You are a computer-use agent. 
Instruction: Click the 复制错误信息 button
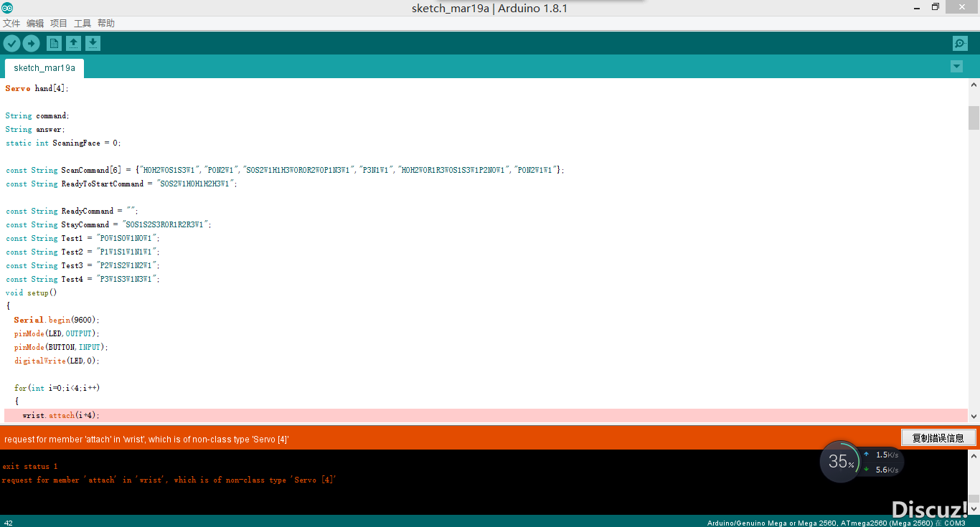click(938, 437)
